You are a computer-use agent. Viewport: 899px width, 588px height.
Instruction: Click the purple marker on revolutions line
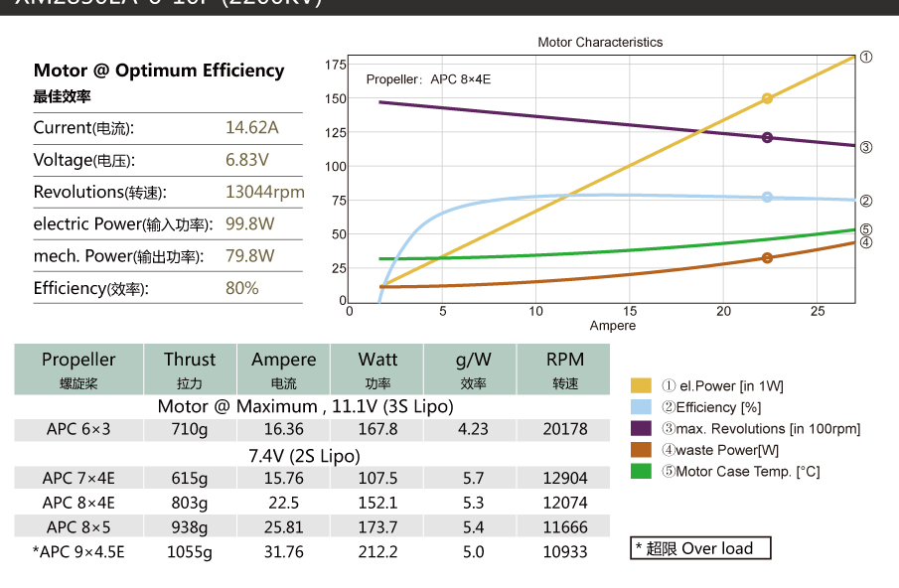coord(767,137)
